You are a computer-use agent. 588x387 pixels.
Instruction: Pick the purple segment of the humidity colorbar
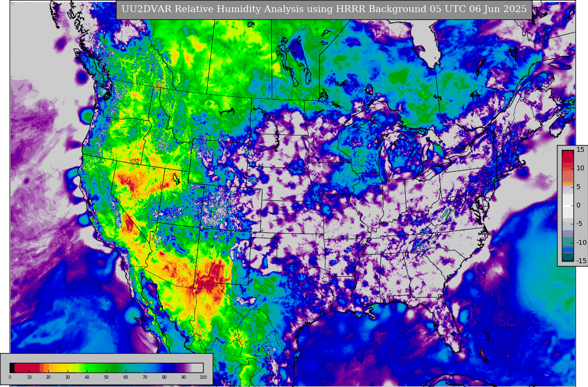click(x=183, y=368)
